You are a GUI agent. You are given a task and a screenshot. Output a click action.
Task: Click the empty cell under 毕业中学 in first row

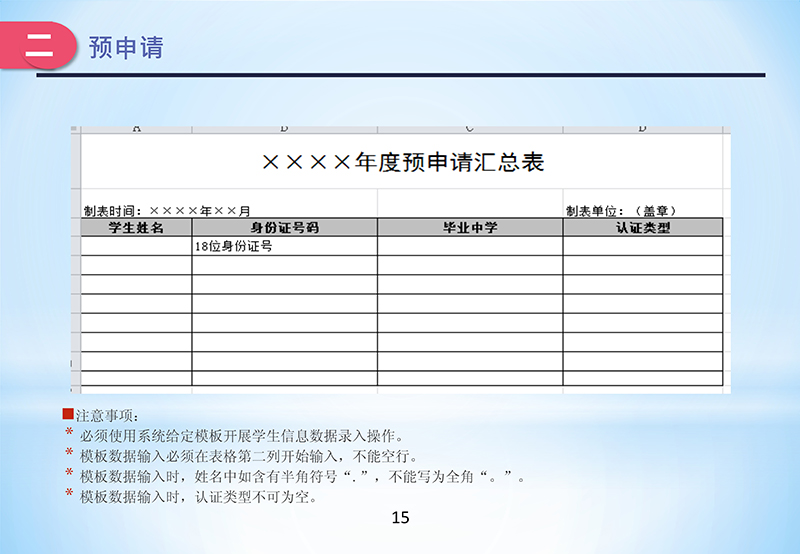click(470, 246)
